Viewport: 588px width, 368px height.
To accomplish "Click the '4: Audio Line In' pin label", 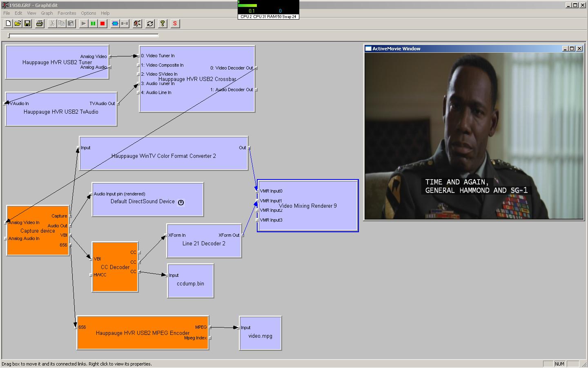I will 156,92.
